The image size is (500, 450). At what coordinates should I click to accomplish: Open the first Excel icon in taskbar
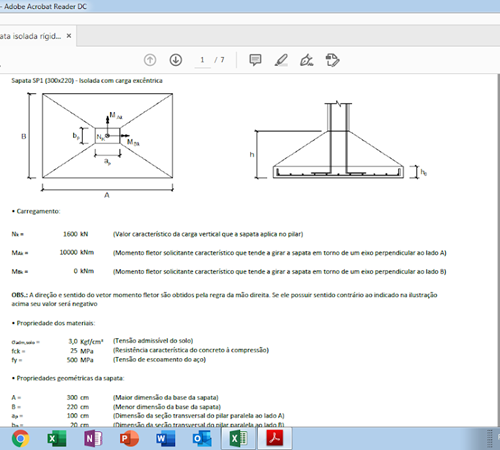tap(57, 438)
